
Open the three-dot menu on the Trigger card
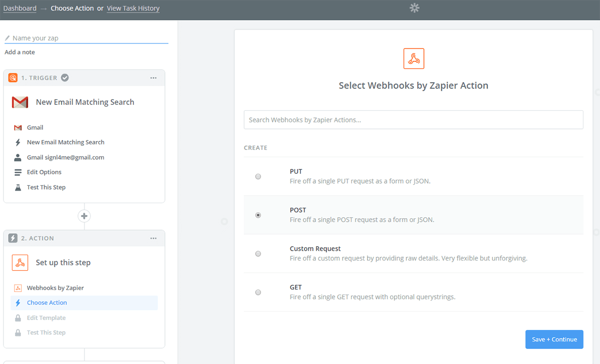pos(153,78)
